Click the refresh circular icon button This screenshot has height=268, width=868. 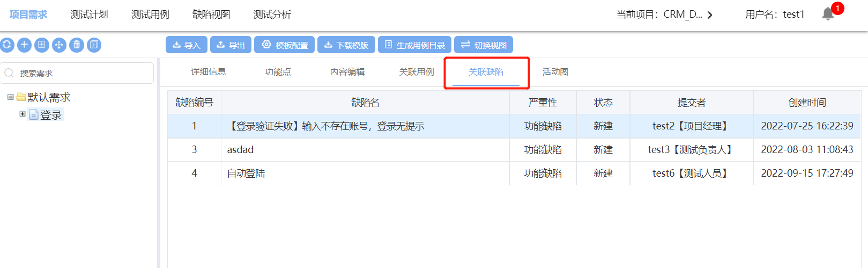pyautogui.click(x=7, y=45)
